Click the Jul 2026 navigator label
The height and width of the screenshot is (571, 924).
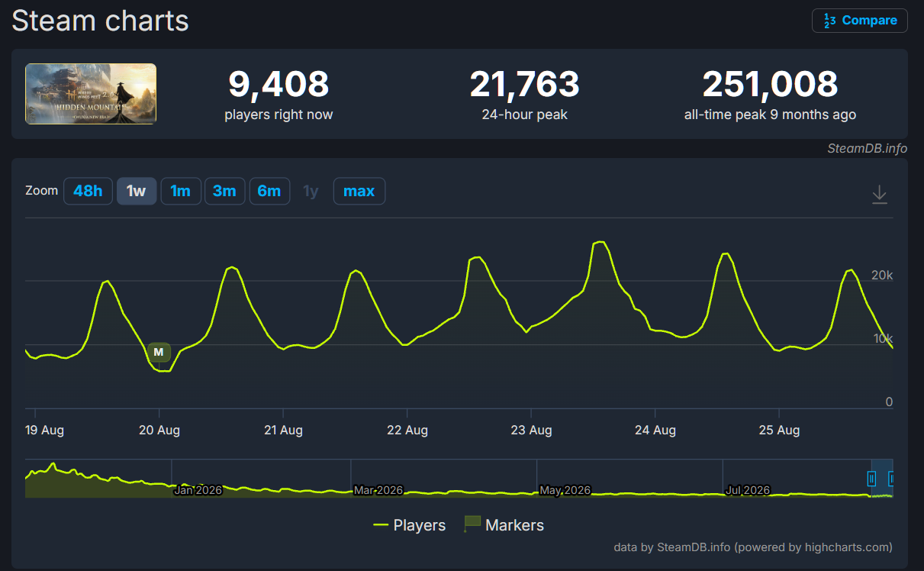(749, 490)
